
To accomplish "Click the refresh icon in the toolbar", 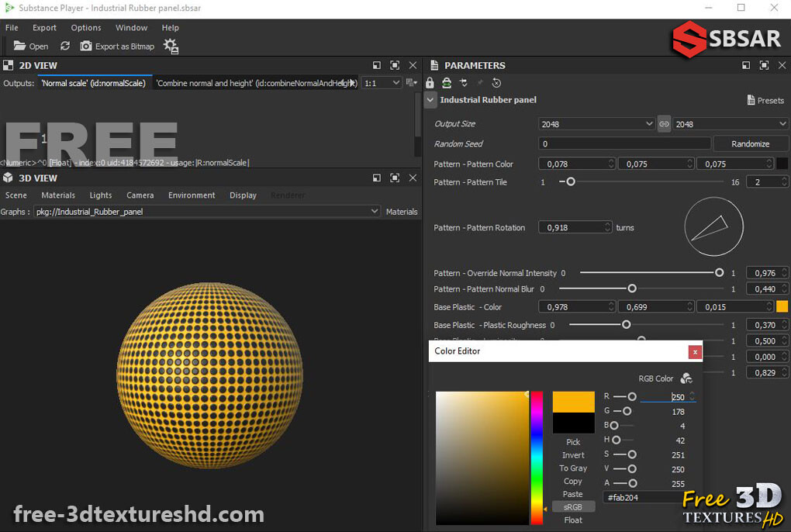I will [66, 46].
